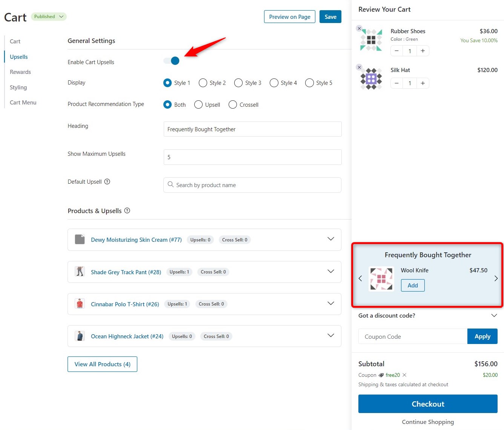Viewport: 504px width, 430px height.
Task: Toggle Enable Cart Upsells switch
Action: click(172, 61)
